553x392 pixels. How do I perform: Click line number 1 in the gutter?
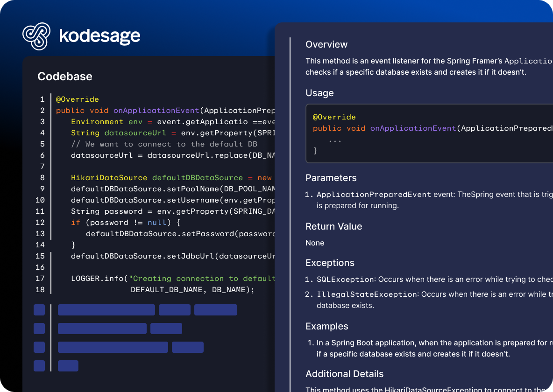42,99
